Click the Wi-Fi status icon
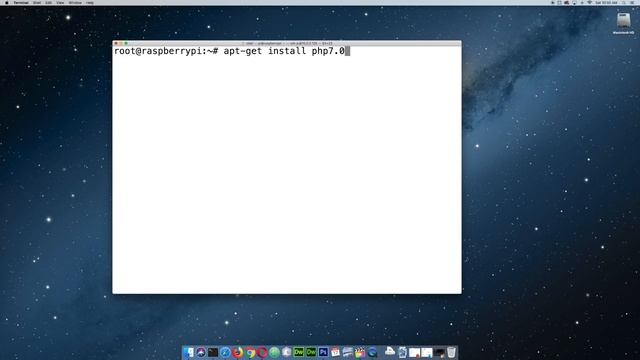Image resolution: width=640 pixels, height=360 pixels. pos(589,2)
